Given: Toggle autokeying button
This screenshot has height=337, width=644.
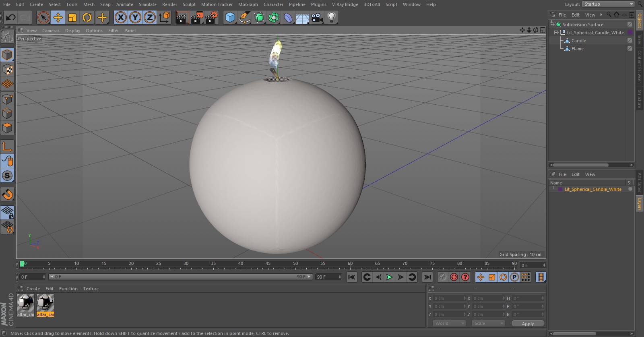Looking at the screenshot, I should click(454, 277).
